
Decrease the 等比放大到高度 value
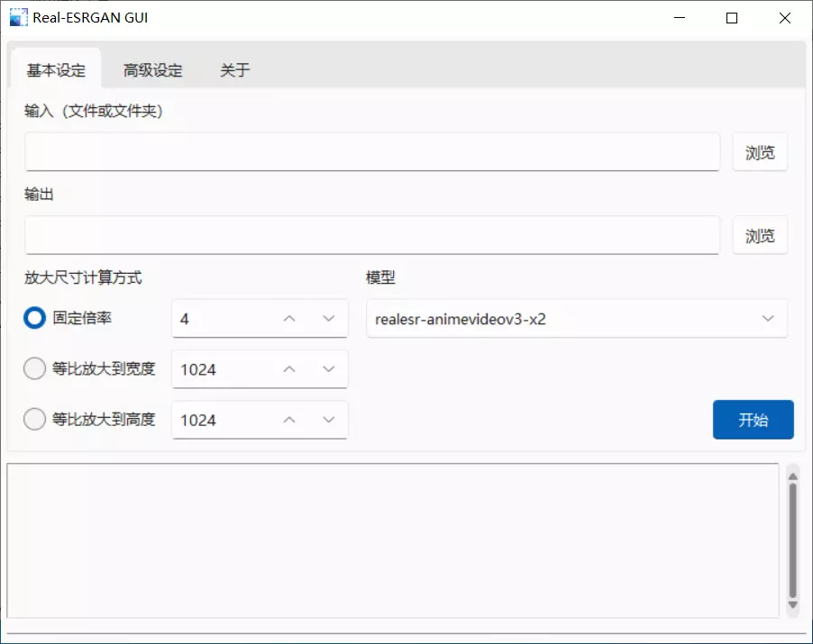coord(328,420)
